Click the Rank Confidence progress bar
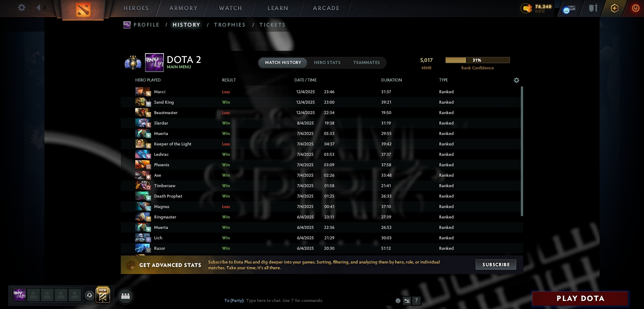The image size is (644, 309). (x=477, y=60)
